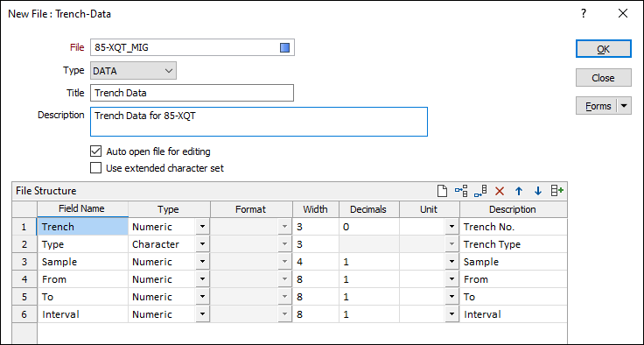Select row number 5 header

24,297
